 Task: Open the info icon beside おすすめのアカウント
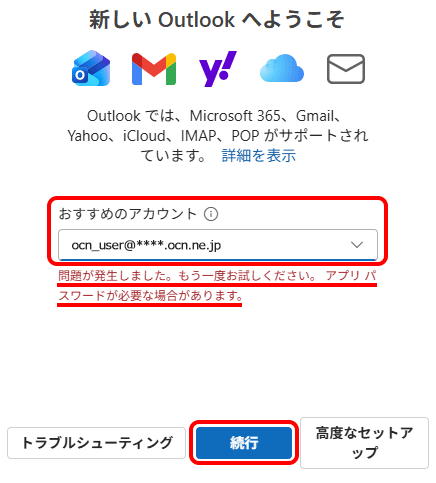coord(211,214)
